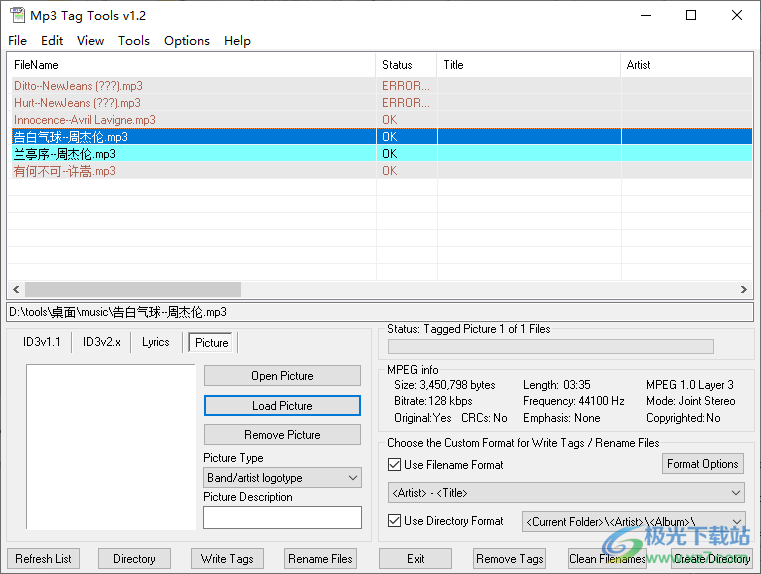Open Format Options
The image size is (761, 574).
pyautogui.click(x=703, y=464)
